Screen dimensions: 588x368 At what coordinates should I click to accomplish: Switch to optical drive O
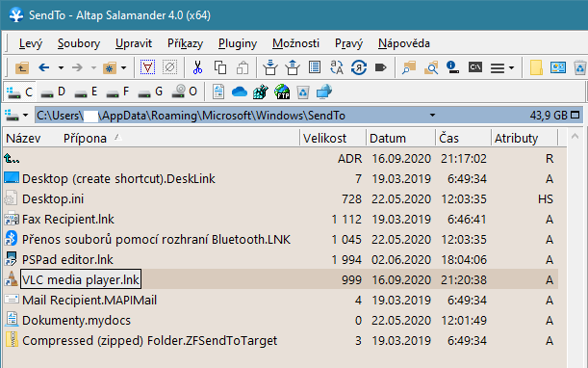click(184, 92)
